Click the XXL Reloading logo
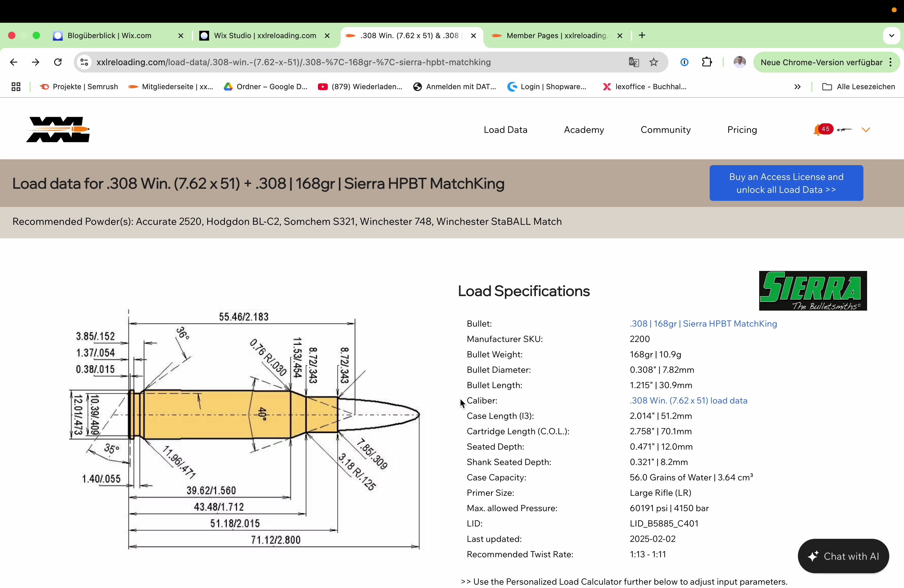This screenshot has height=588, width=904. point(58,129)
